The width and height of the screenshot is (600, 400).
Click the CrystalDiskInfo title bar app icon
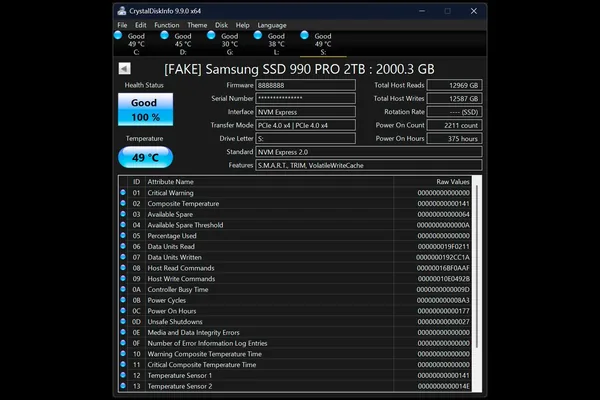(x=122, y=11)
